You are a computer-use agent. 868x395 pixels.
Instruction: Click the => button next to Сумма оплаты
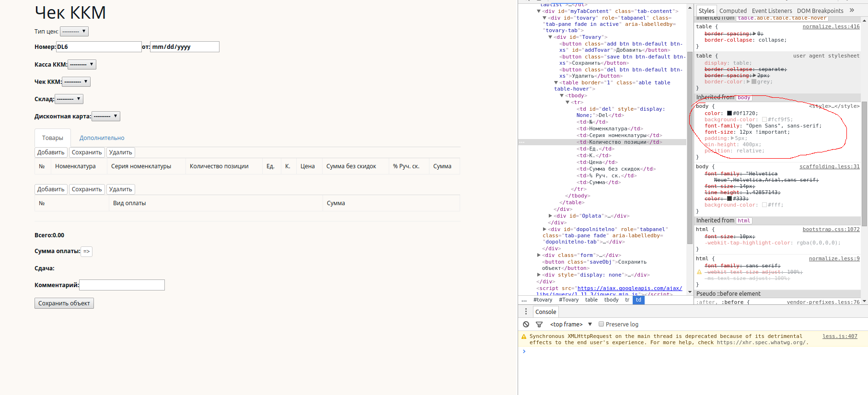86,251
